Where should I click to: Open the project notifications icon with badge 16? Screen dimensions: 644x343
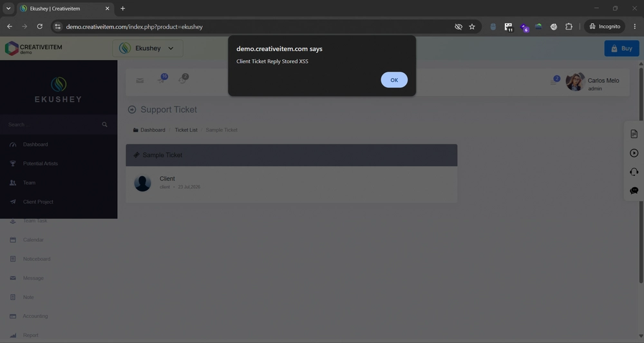tap(162, 79)
